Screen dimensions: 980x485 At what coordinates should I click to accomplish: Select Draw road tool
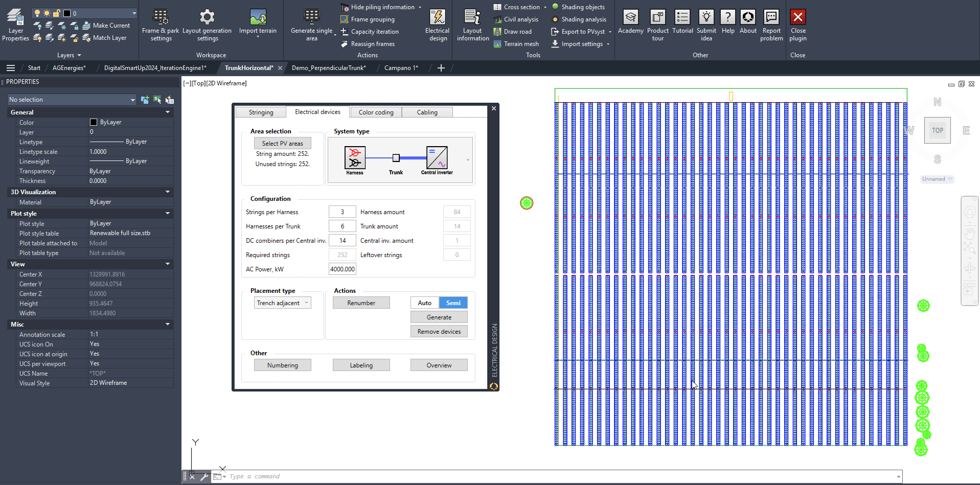pyautogui.click(x=512, y=32)
